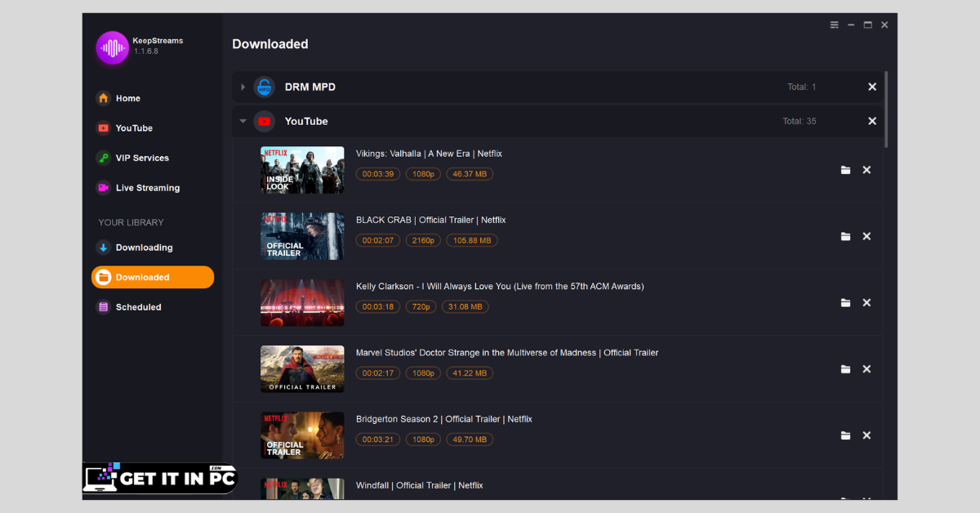The height and width of the screenshot is (513, 980).
Task: Open folder for Vikings: Valhalla video
Action: coord(846,170)
